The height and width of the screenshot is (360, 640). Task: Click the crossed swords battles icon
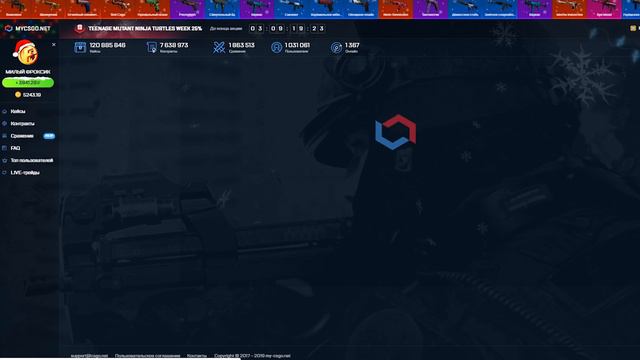219,47
